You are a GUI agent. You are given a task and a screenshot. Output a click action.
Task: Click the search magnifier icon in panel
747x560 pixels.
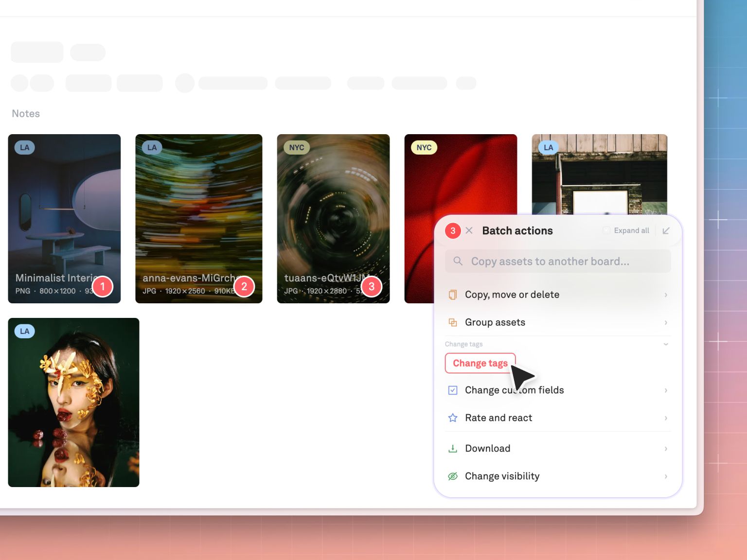tap(458, 262)
